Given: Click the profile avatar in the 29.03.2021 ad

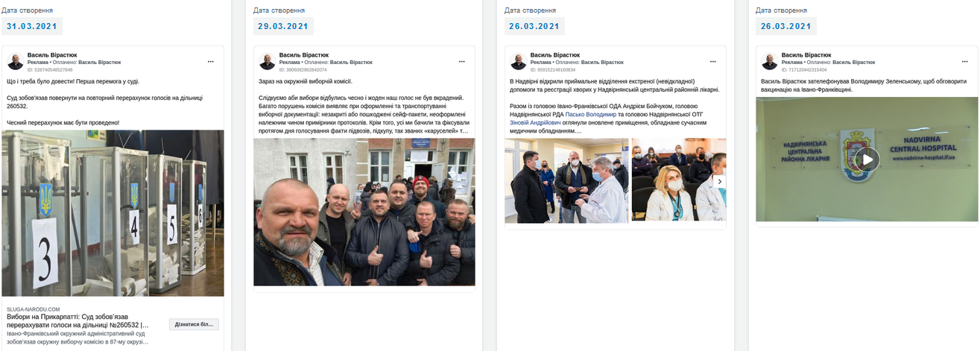Looking at the screenshot, I should point(267,62).
